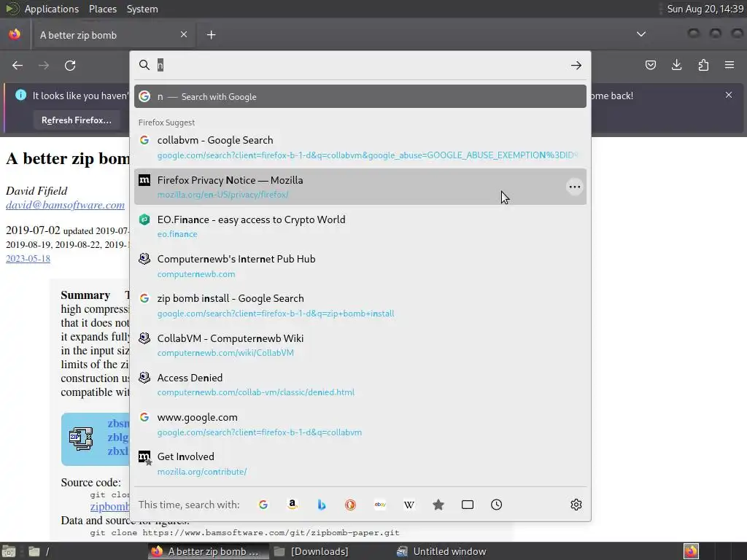Image resolution: width=747 pixels, height=560 pixels.
Task: Dismiss the refresh Firefox notification bar
Action: point(729,95)
